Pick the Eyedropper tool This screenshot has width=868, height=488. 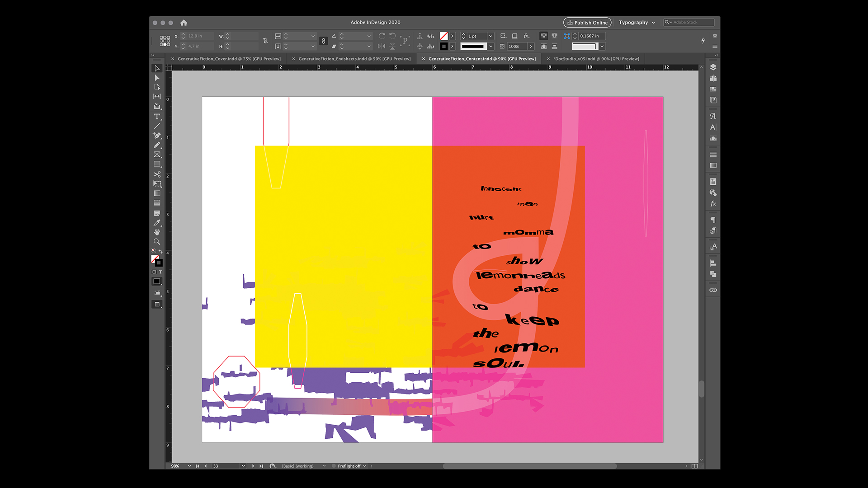point(157,223)
